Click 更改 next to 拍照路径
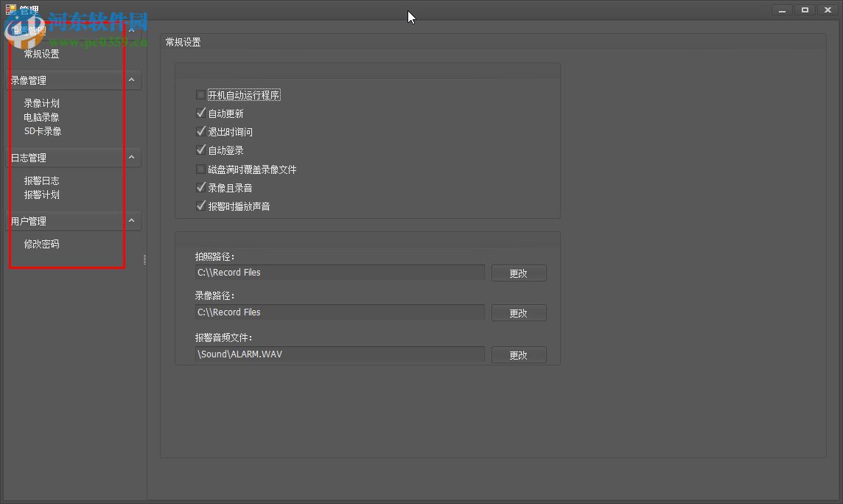This screenshot has height=504, width=843. (x=519, y=273)
